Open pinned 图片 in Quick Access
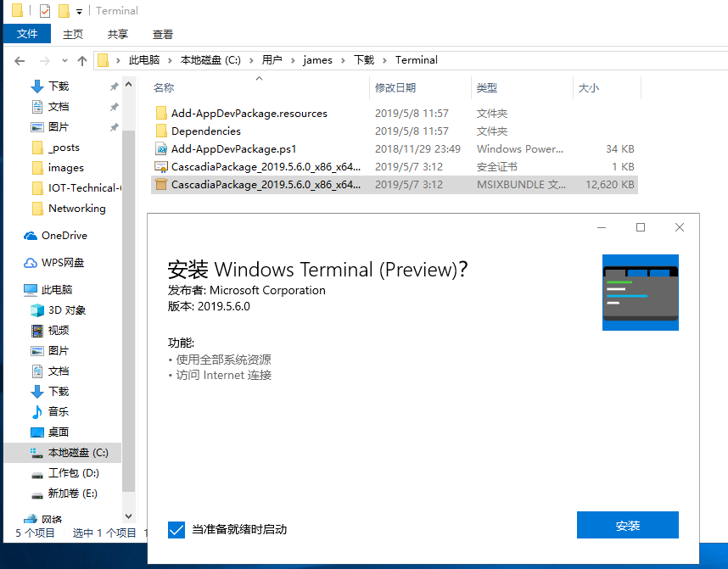Screen dimensions: 728x569 [59, 127]
